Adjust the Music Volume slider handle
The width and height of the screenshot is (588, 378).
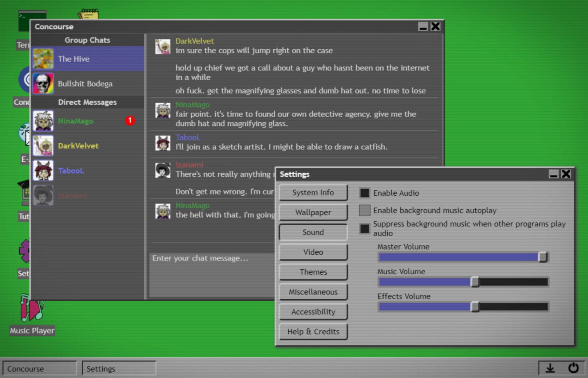tap(475, 282)
